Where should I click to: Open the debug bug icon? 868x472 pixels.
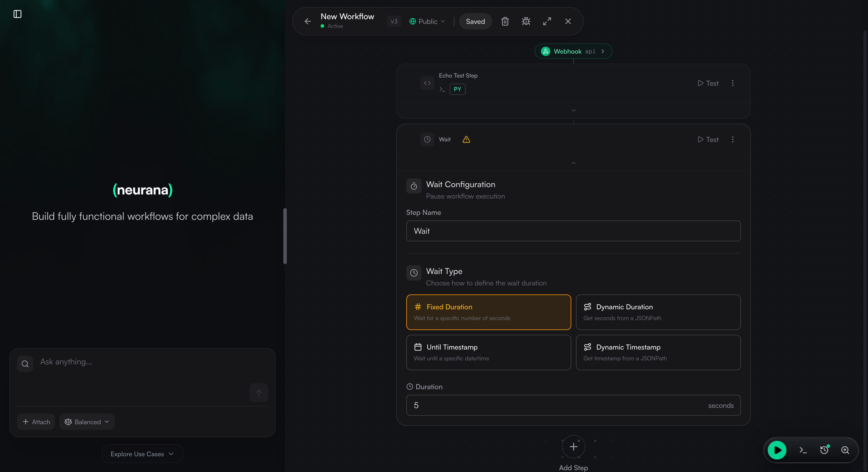526,22
